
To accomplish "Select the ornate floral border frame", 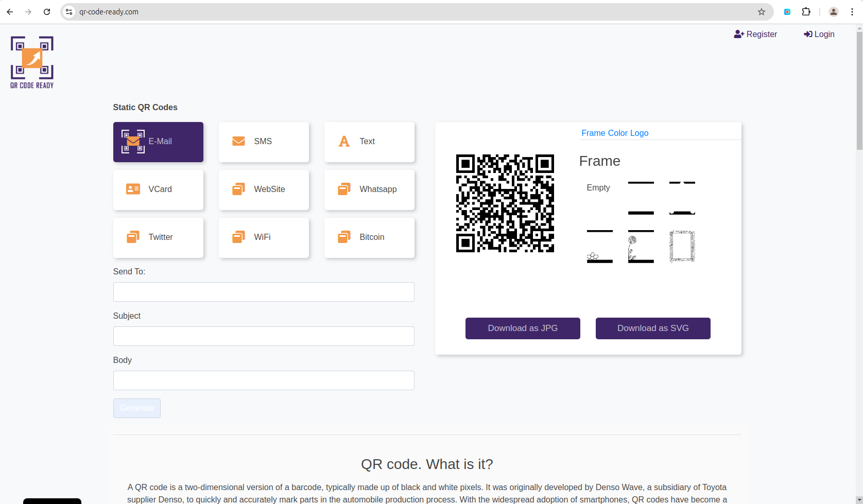I will click(682, 247).
